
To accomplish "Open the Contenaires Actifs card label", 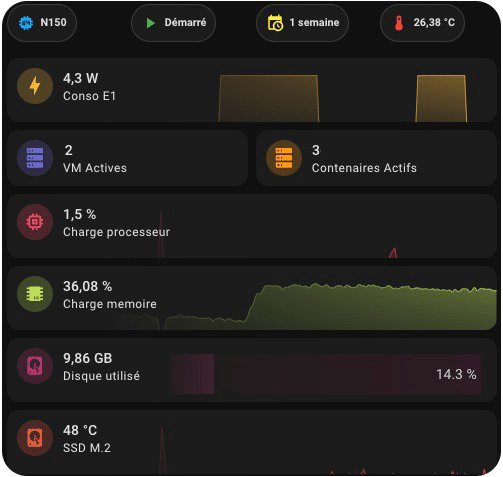I will click(364, 168).
